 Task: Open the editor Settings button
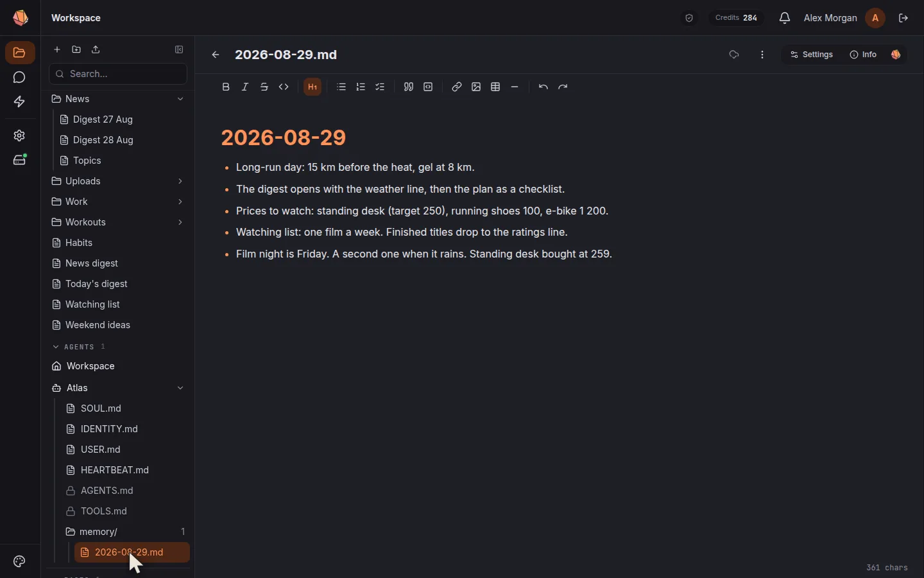[x=812, y=55]
